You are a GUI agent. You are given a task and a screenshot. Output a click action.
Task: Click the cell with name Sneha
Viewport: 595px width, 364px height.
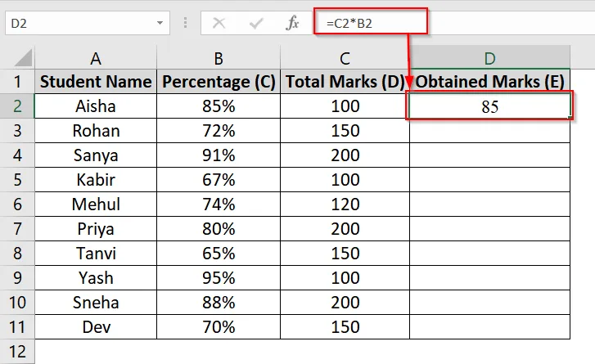[x=96, y=302]
